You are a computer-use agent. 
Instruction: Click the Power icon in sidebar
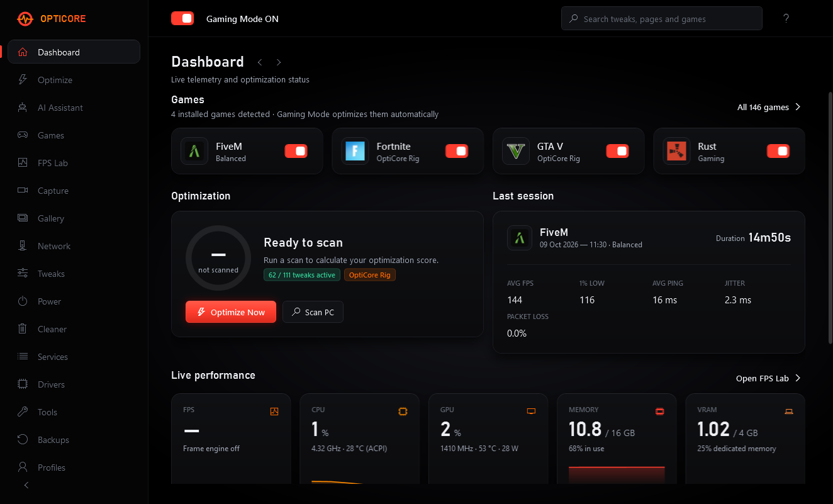(23, 301)
